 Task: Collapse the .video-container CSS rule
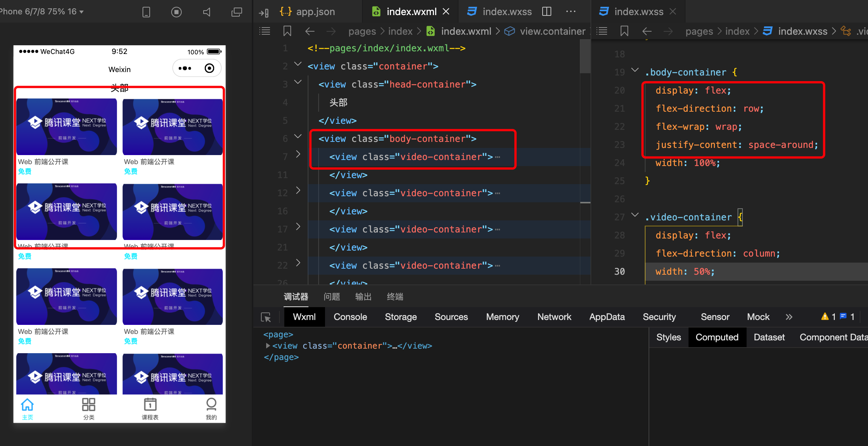(635, 215)
